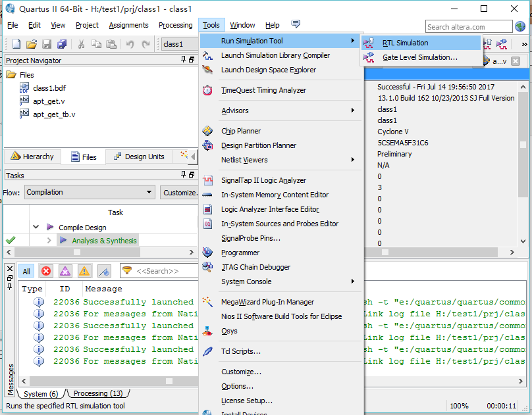The height and width of the screenshot is (415, 532).
Task: Close the a...v document tab
Action: pyautogui.click(x=516, y=61)
